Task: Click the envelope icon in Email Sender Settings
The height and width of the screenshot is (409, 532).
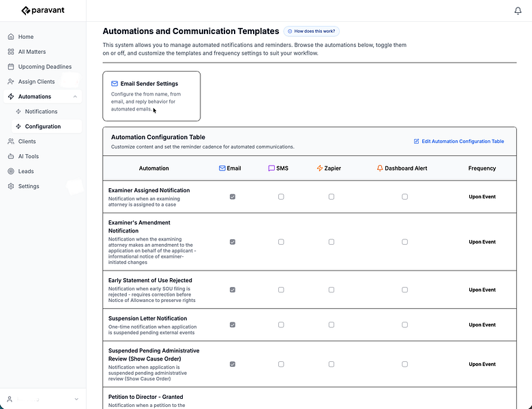Action: (115, 83)
